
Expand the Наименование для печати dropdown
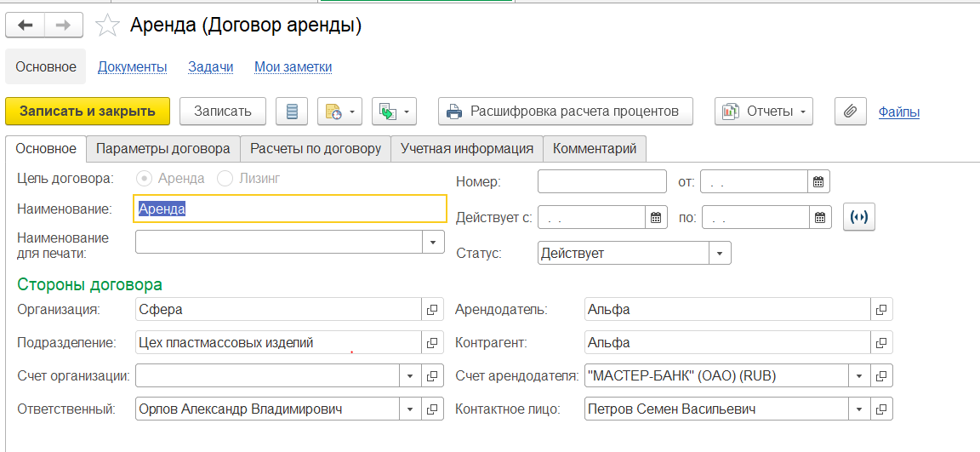pos(432,242)
